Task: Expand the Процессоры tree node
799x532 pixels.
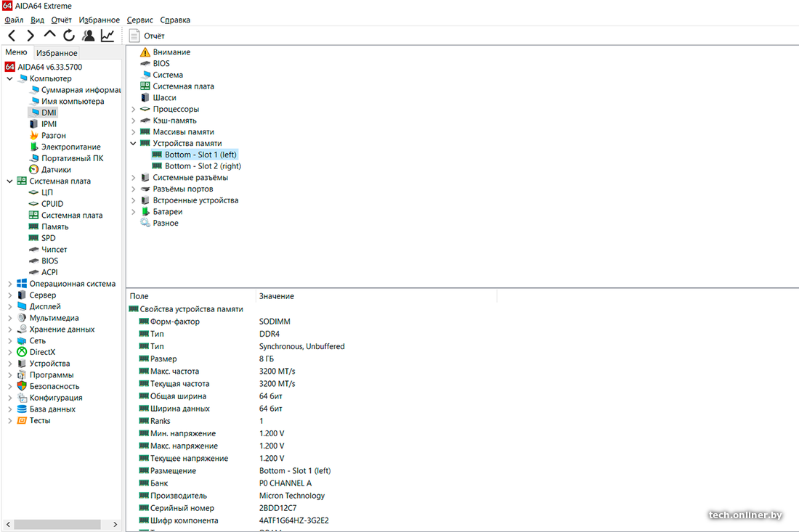Action: point(134,110)
